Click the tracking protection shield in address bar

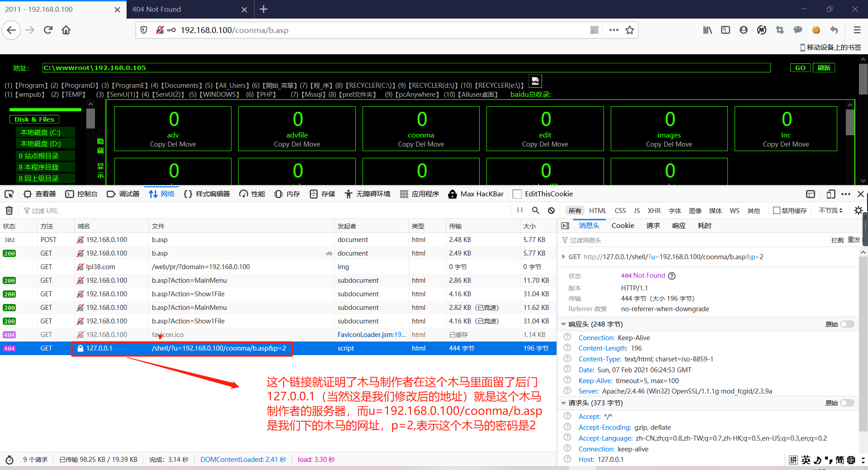point(143,30)
